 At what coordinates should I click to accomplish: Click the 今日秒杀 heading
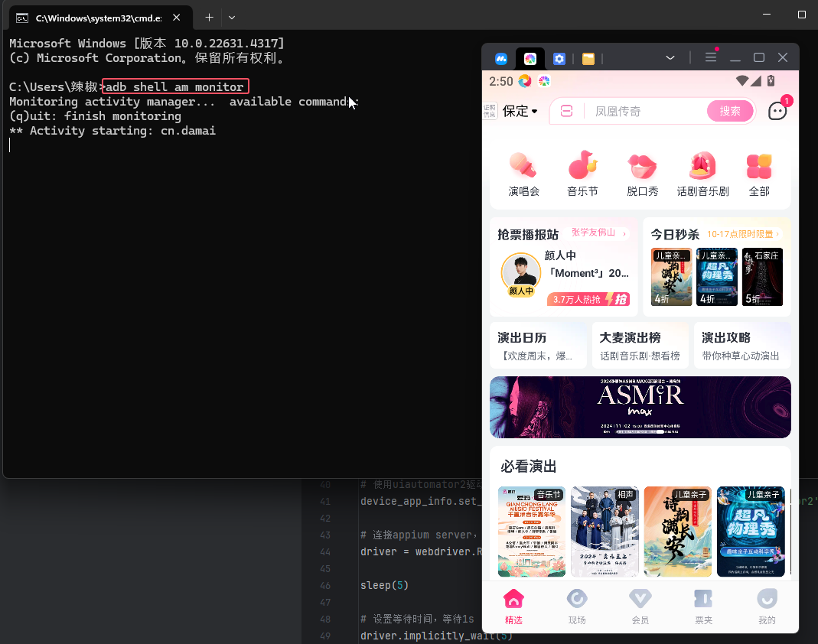(675, 235)
